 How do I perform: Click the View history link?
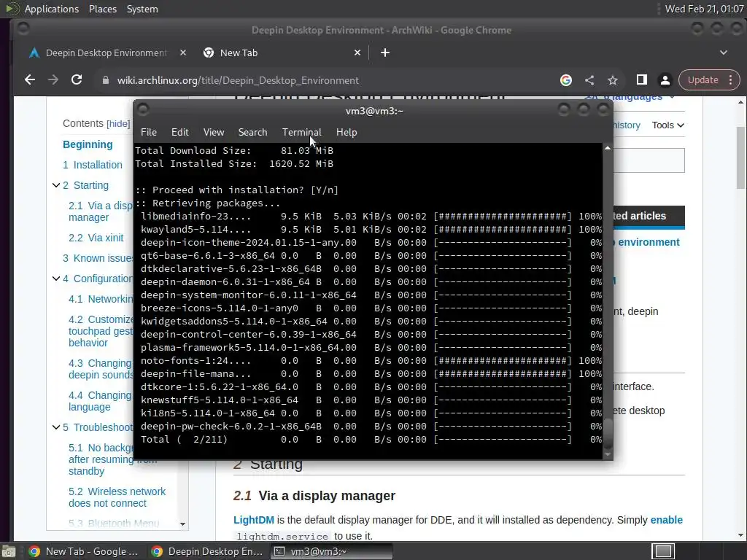point(627,125)
